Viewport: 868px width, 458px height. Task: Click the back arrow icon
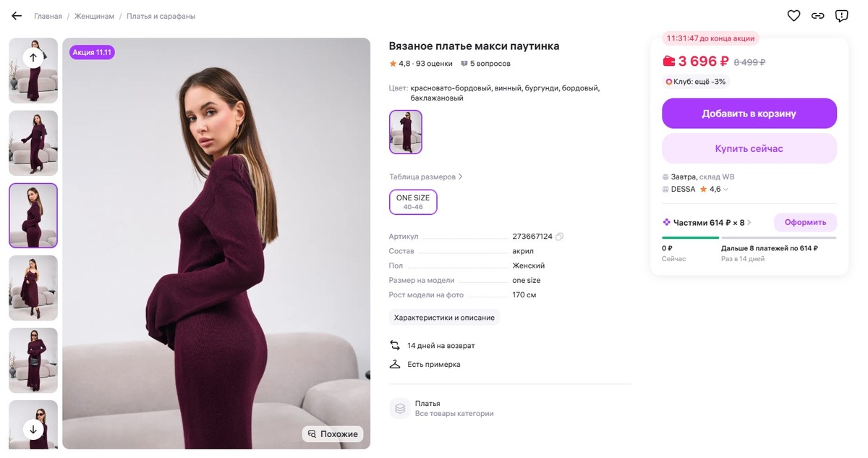tap(17, 16)
